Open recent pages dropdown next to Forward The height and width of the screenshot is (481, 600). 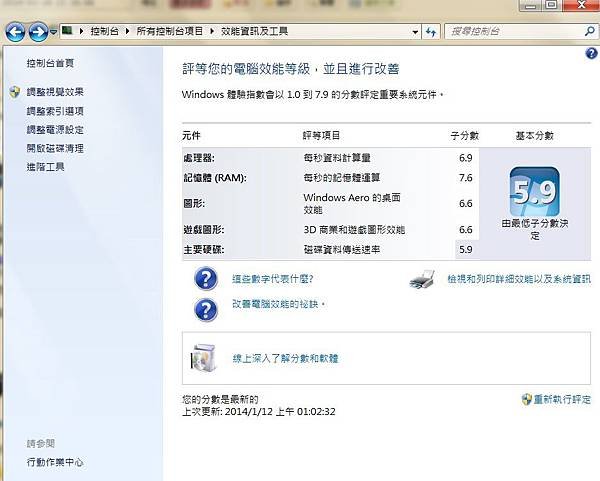53,32
